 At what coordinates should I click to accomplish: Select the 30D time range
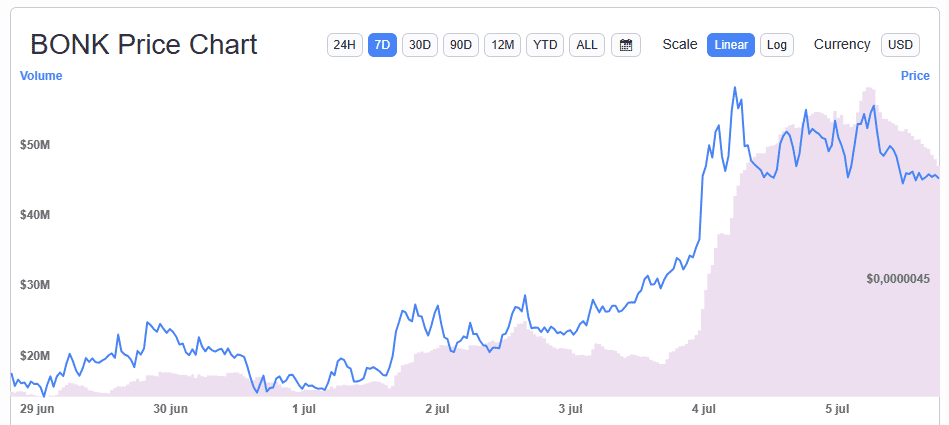coord(420,45)
